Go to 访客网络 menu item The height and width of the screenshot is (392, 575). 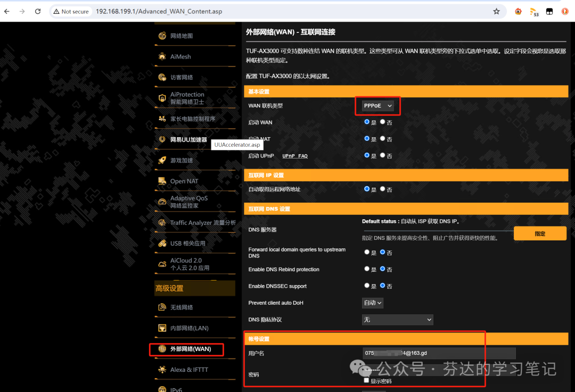182,77
